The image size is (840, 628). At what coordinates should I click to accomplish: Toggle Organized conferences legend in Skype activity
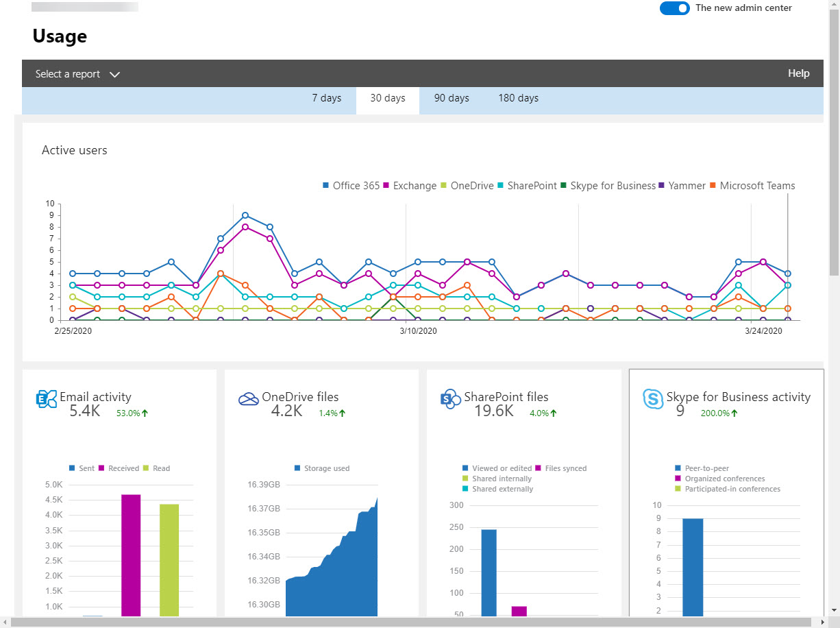click(x=719, y=479)
